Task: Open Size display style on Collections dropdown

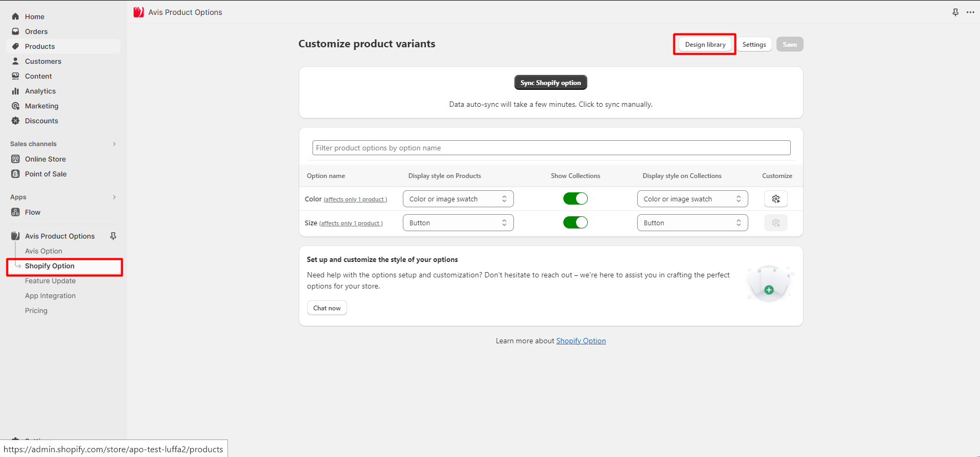Action: (x=692, y=223)
